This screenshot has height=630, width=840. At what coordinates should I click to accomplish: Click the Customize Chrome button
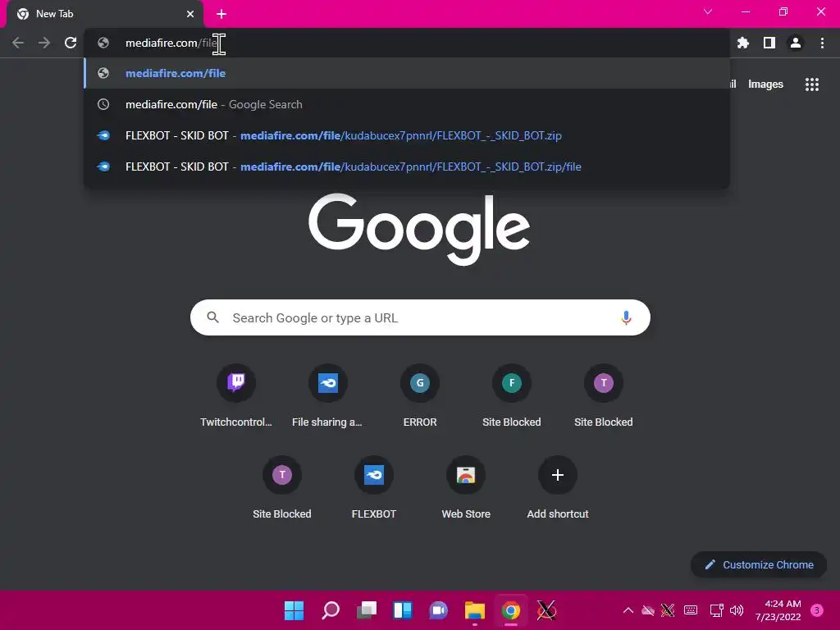(759, 564)
